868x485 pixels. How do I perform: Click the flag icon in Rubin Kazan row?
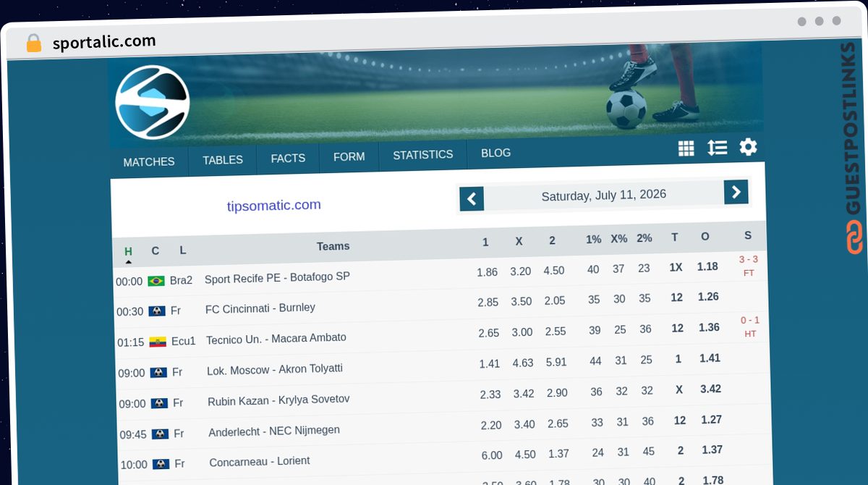tap(159, 403)
